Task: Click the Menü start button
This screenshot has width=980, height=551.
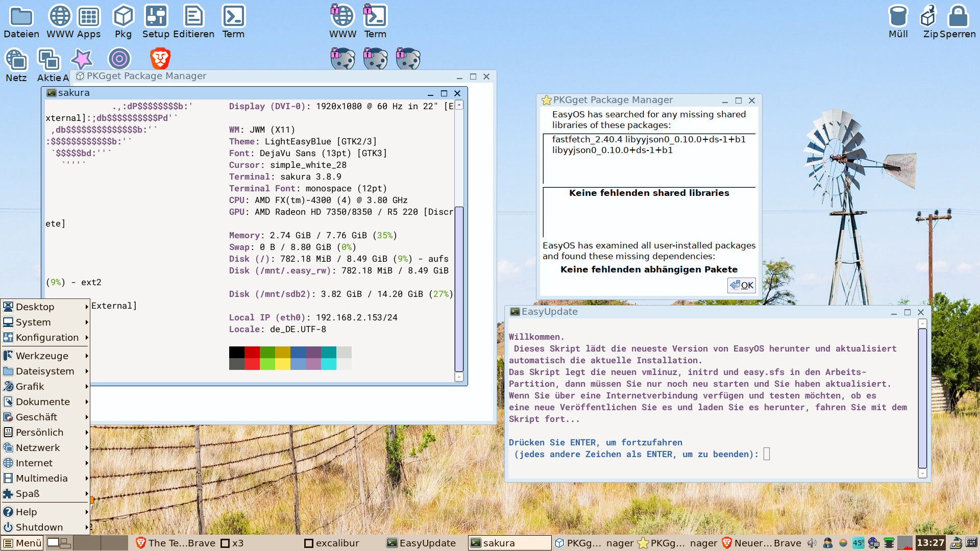Action: click(22, 543)
